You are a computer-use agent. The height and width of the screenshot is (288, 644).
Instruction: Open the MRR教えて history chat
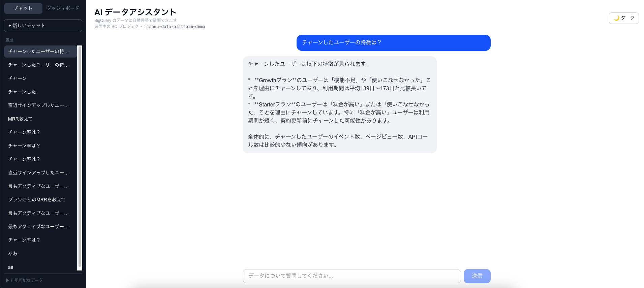point(20,119)
